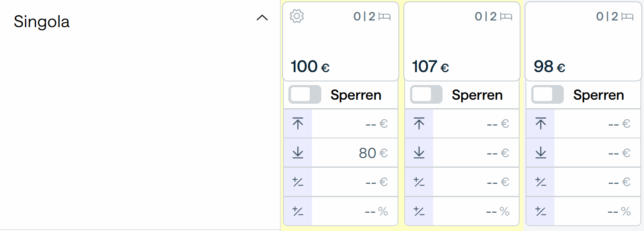The height and width of the screenshot is (231, 644).
Task: Click percent adjustment icon in 107 € column
Action: click(419, 211)
